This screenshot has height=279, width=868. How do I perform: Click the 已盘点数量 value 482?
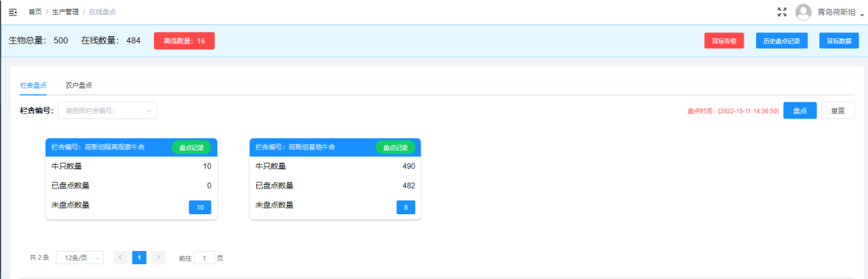tap(409, 186)
